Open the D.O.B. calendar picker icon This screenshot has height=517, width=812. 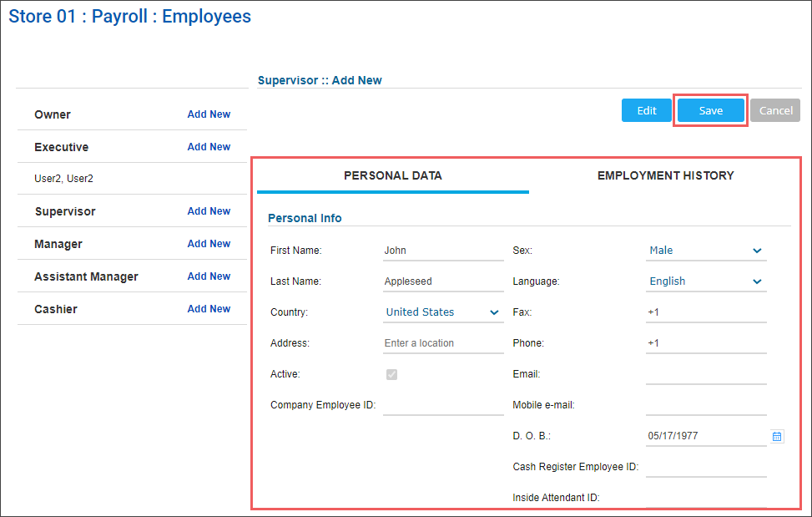coord(777,436)
